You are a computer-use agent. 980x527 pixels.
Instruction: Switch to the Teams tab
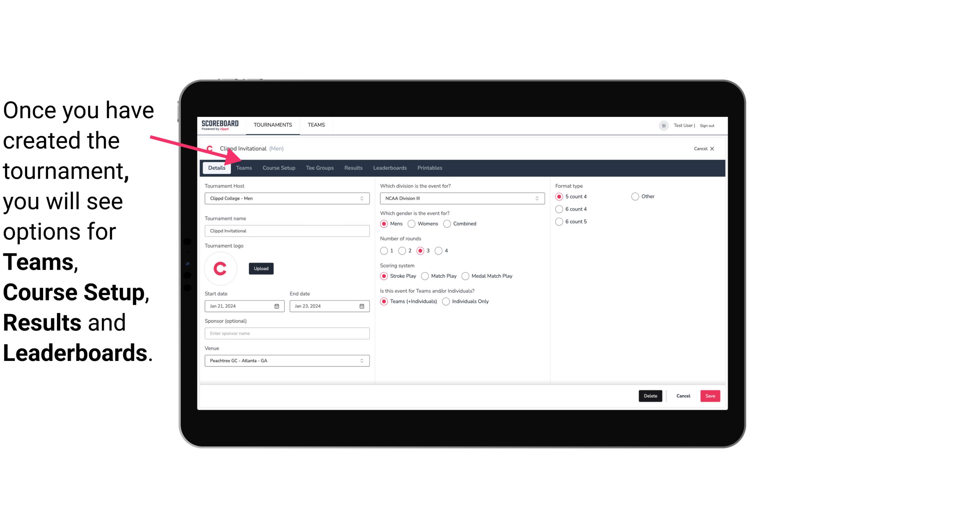coord(244,167)
